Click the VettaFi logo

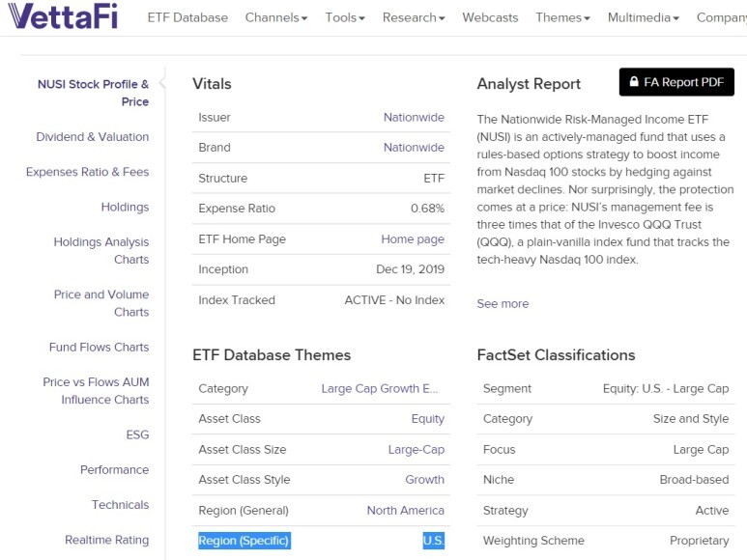tap(63, 16)
